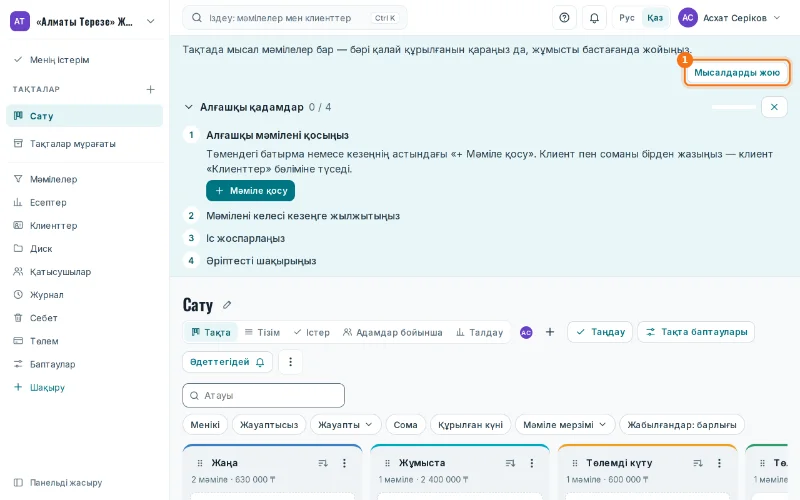Open sort options for Төлемді күту column

pyautogui.click(x=698, y=463)
